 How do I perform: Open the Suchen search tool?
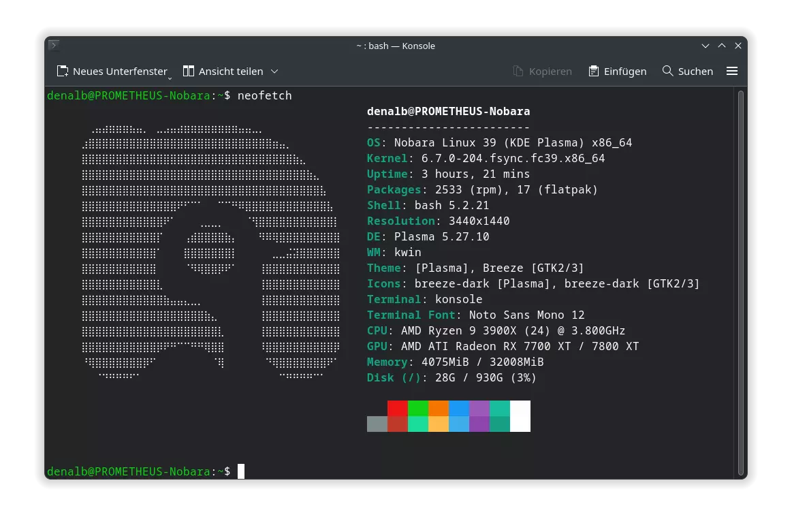coord(687,72)
